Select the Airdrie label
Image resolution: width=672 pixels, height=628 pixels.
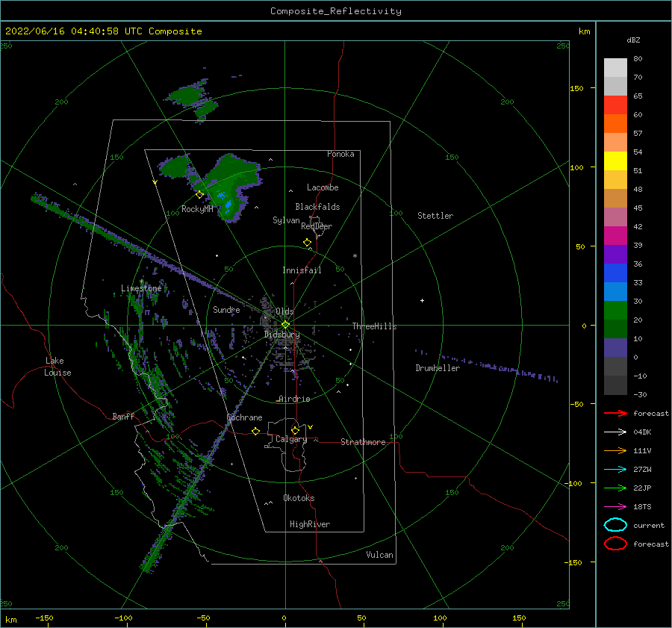click(x=294, y=399)
